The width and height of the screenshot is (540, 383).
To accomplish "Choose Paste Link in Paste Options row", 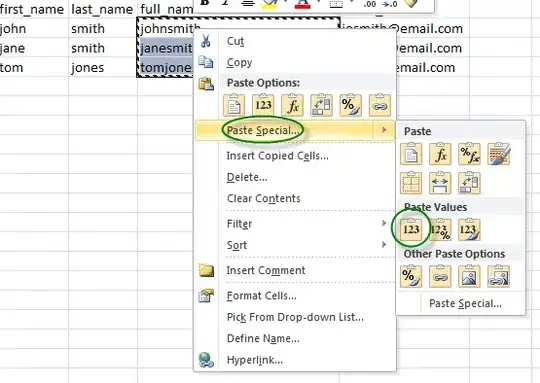I will point(380,105).
